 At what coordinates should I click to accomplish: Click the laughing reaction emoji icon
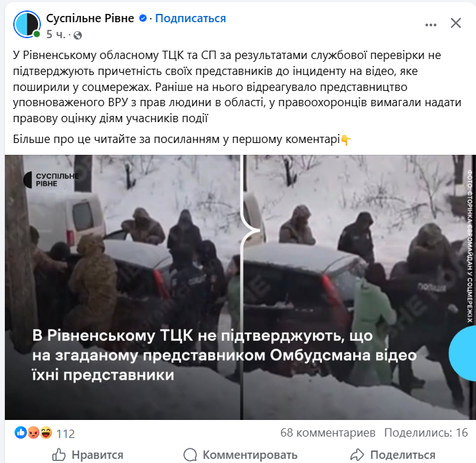point(46,432)
